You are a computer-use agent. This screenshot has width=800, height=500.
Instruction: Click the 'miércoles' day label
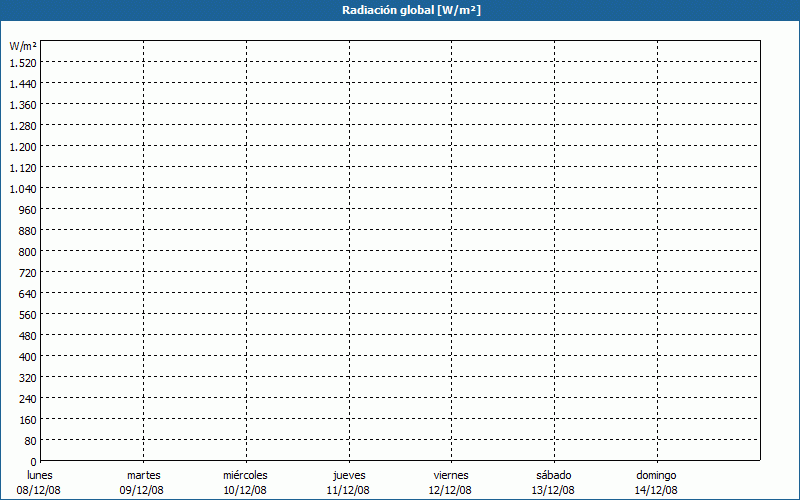(245, 475)
